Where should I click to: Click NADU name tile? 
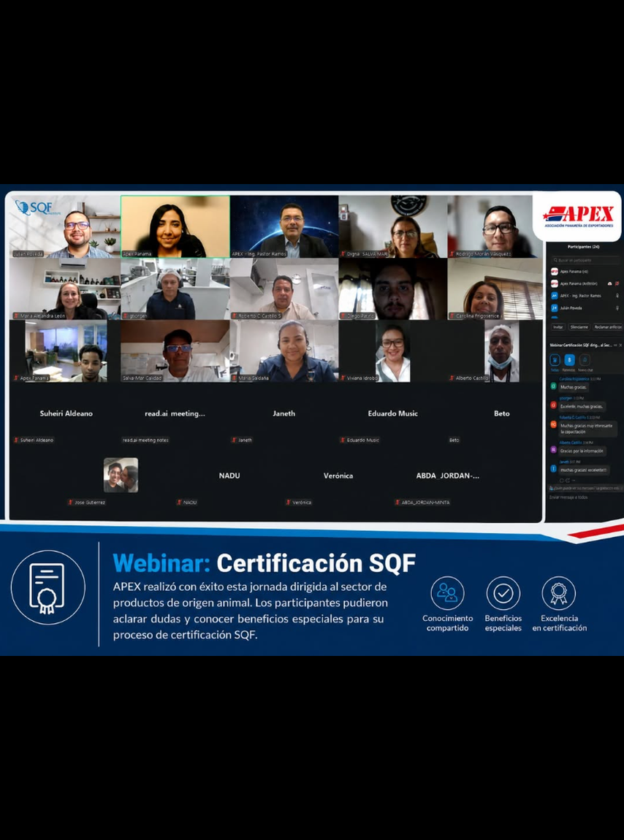point(229,476)
